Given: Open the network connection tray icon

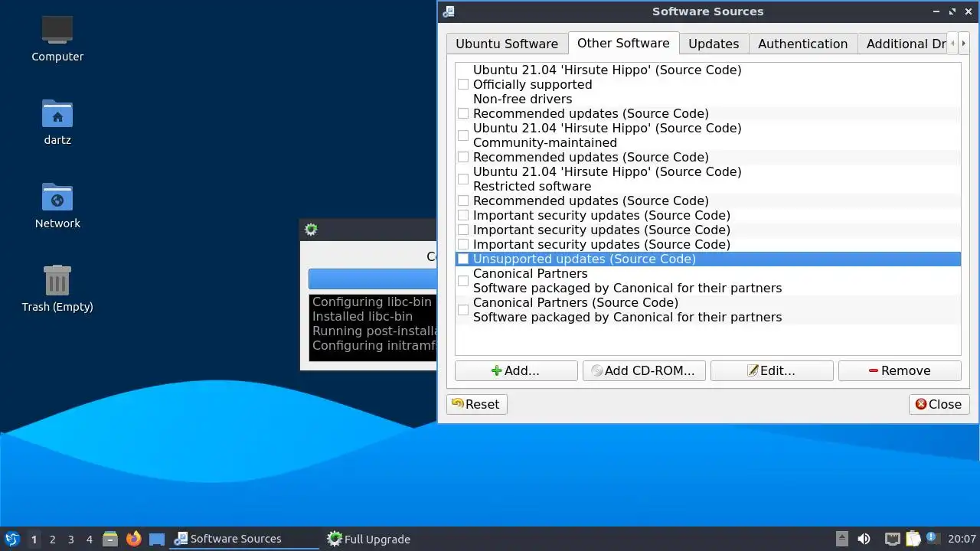Looking at the screenshot, I should pos(892,539).
